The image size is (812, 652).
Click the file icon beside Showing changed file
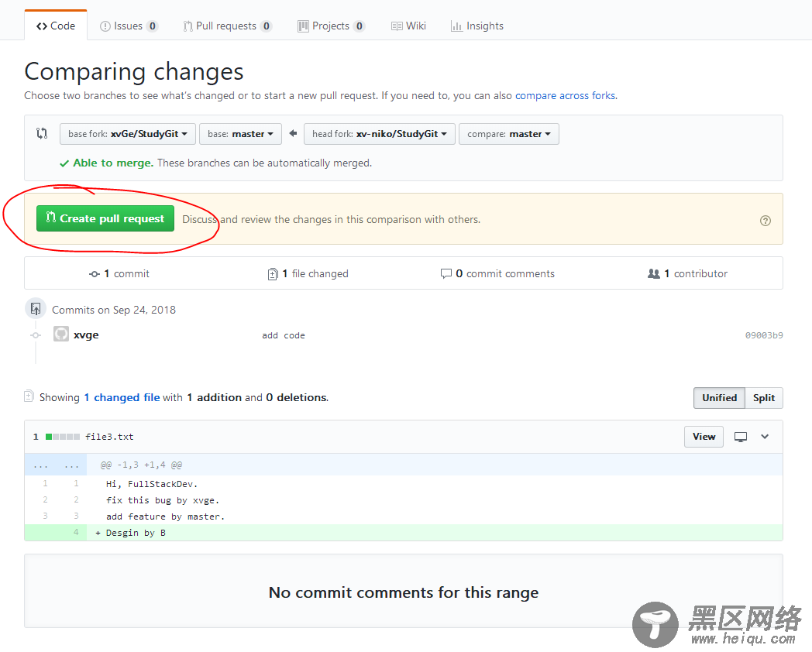pyautogui.click(x=29, y=396)
